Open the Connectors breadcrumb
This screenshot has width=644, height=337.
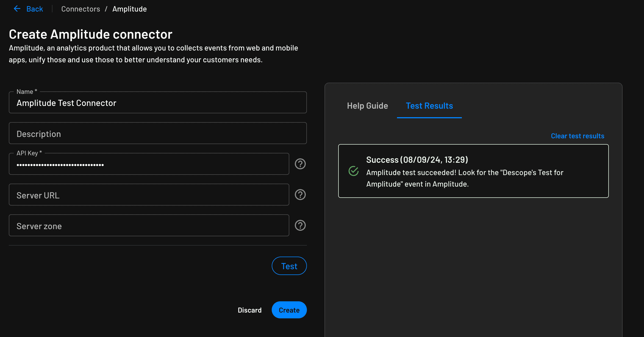[x=81, y=9]
